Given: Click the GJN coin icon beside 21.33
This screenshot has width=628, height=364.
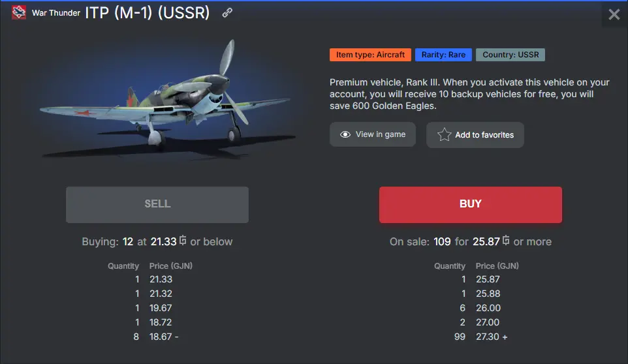Looking at the screenshot, I should pyautogui.click(x=183, y=241).
